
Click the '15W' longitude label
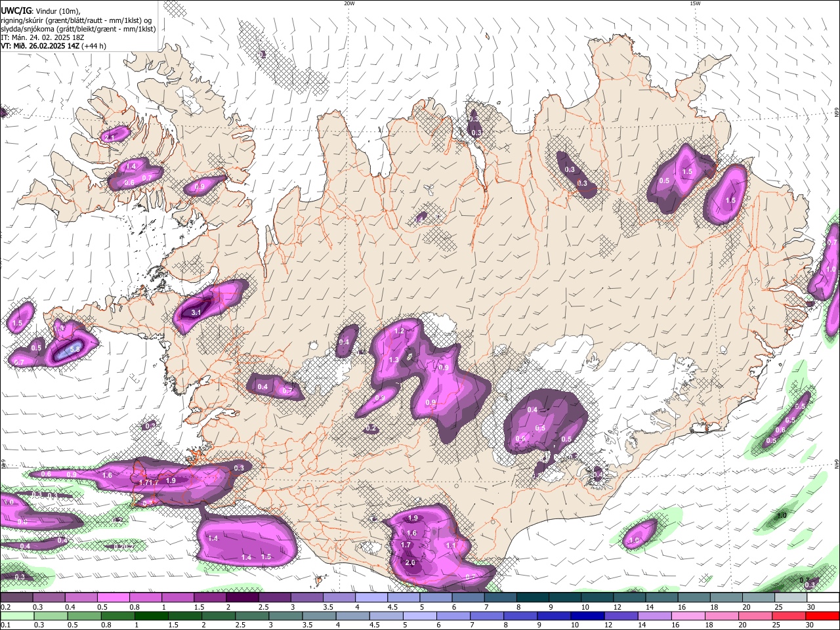coord(695,3)
